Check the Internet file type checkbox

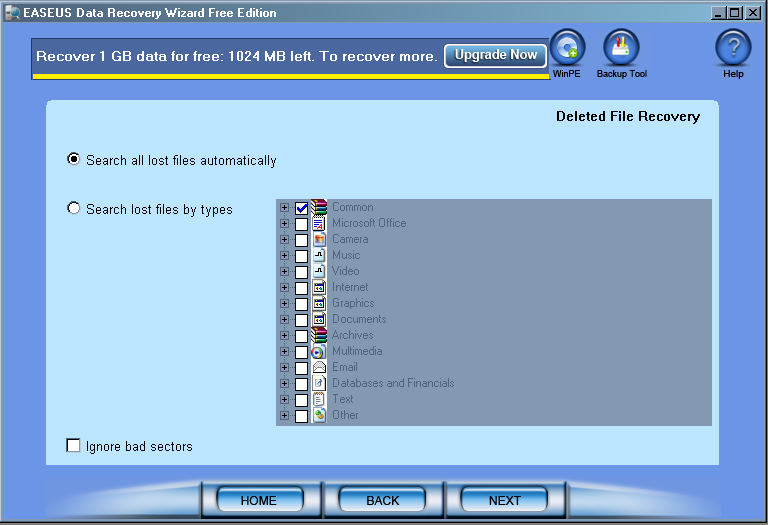302,288
